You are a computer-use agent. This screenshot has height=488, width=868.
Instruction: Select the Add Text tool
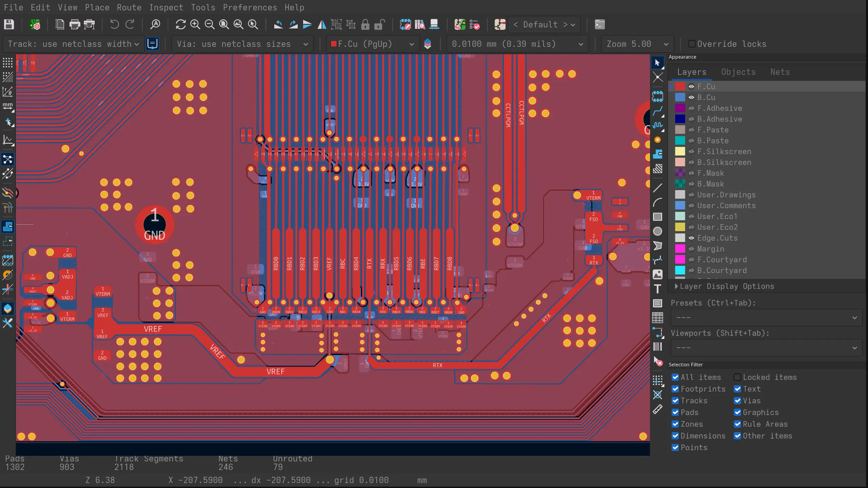point(657,289)
